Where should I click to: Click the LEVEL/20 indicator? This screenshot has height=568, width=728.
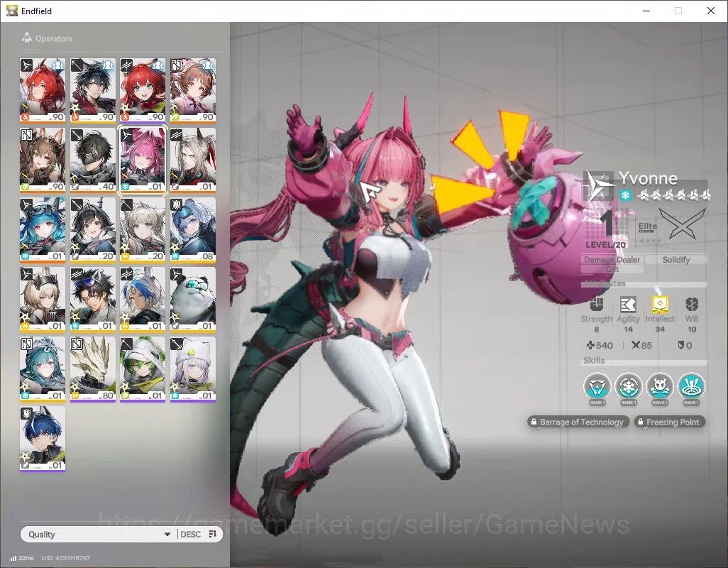(605, 245)
